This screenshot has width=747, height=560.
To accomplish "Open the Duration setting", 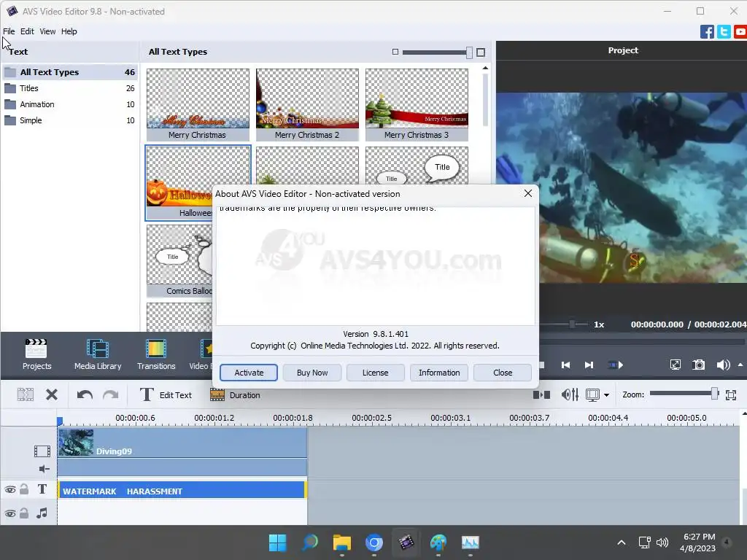I will 235,394.
